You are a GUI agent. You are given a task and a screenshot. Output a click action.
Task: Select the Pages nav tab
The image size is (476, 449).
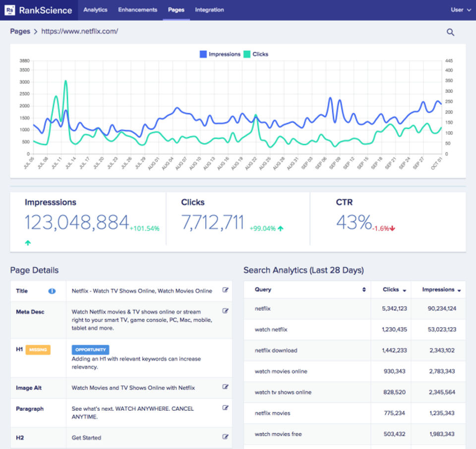click(176, 10)
